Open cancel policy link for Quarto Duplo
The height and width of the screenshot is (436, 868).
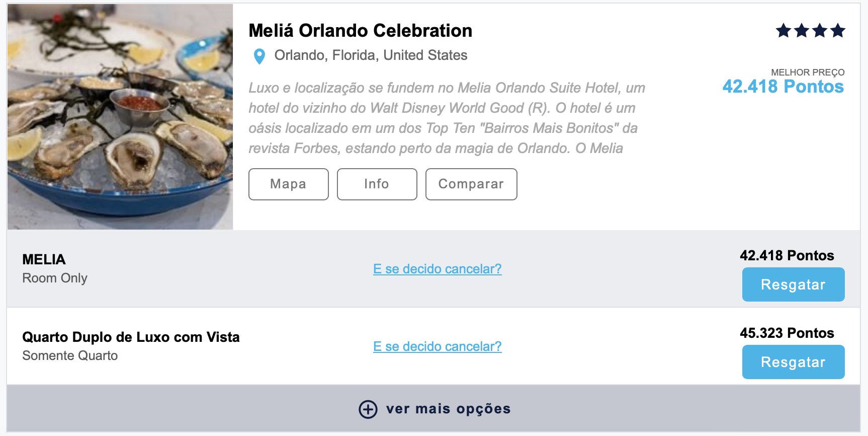(438, 346)
